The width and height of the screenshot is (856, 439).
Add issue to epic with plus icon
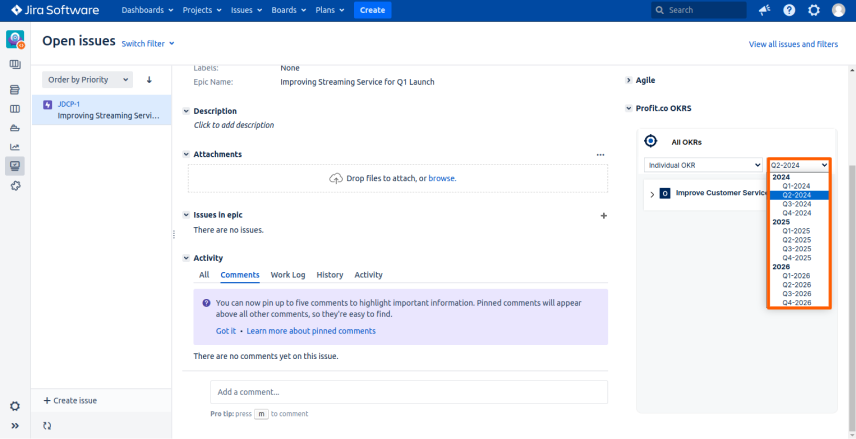[604, 216]
